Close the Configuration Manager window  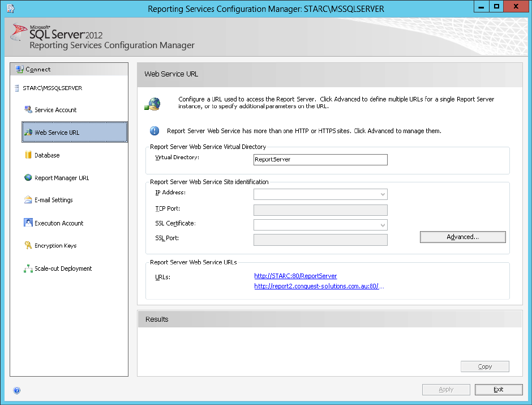(516, 6)
